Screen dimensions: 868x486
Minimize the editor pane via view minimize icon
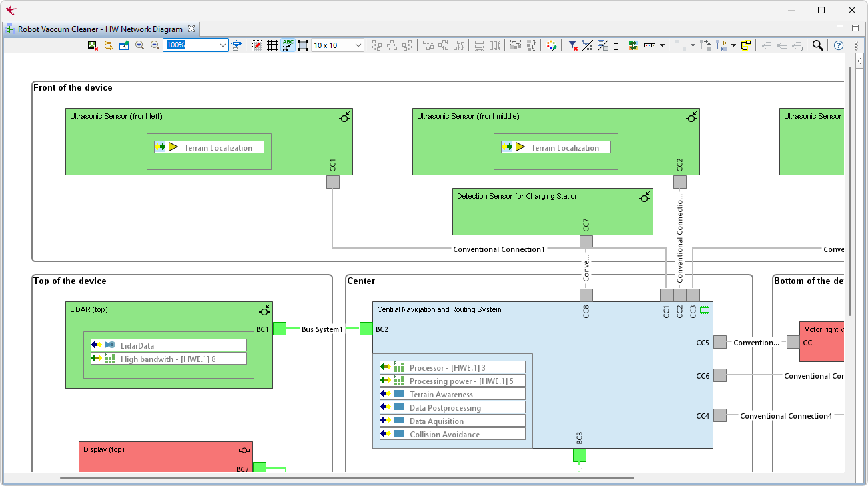[840, 27]
